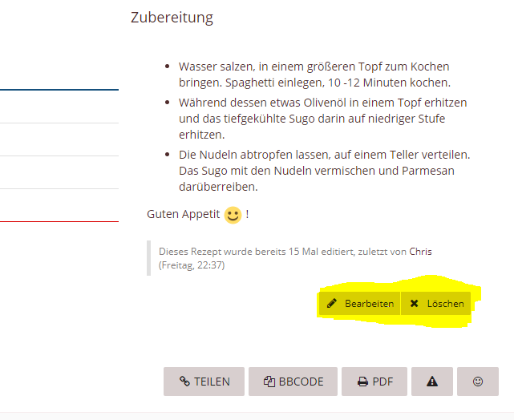Select the 'Die Nudeln abtropfen' instruction step
The width and height of the screenshot is (514, 420).
click(x=324, y=170)
